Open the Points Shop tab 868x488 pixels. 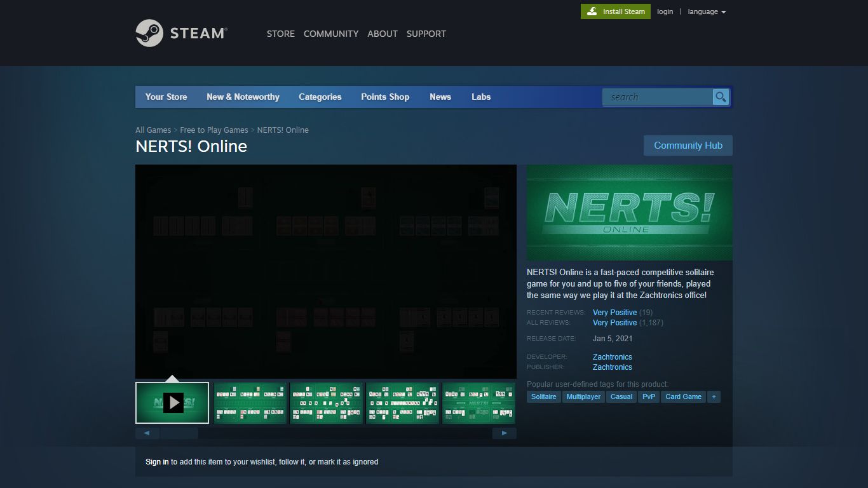pyautogui.click(x=385, y=97)
